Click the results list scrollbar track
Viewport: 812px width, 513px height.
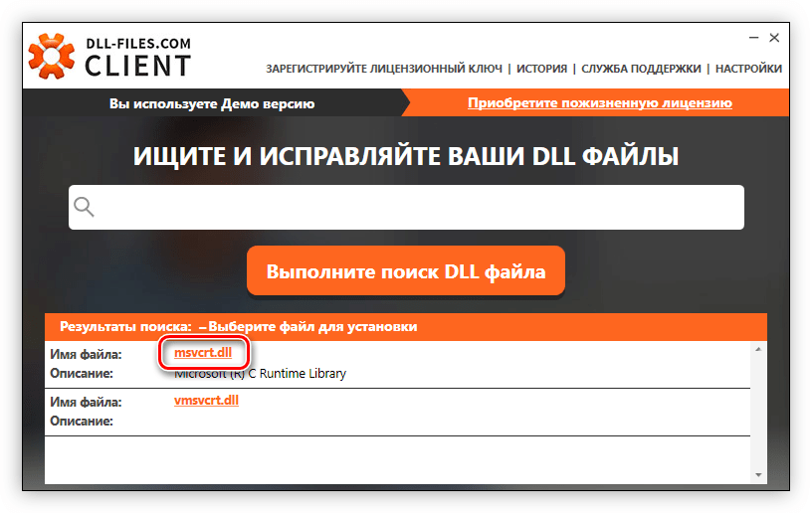(758, 413)
